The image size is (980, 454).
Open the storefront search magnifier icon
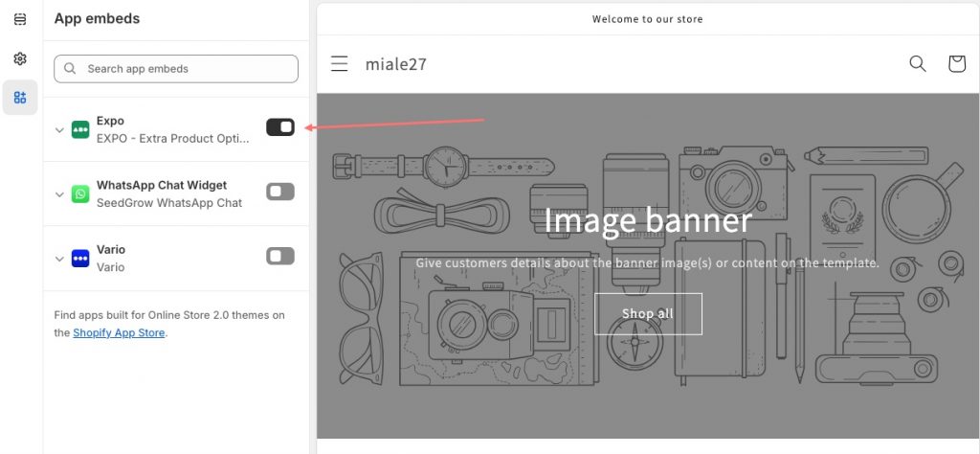(918, 64)
